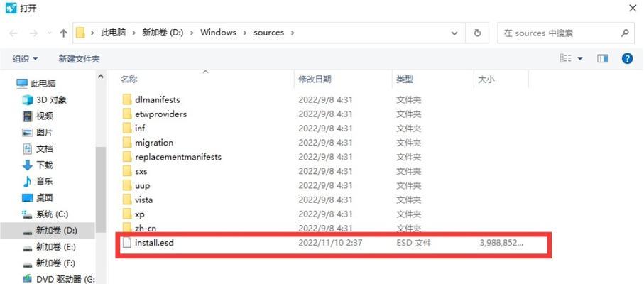Refresh the sources folder view
644x284 pixels.
[477, 33]
